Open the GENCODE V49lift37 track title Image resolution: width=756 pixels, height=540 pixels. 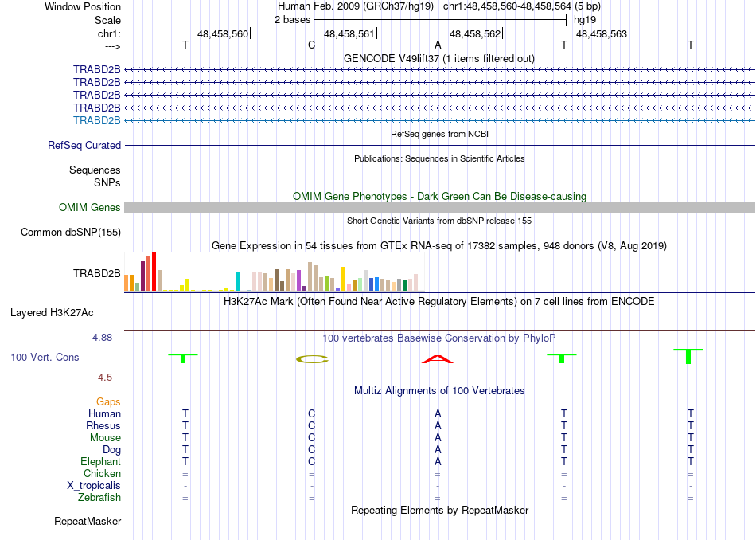(439, 58)
